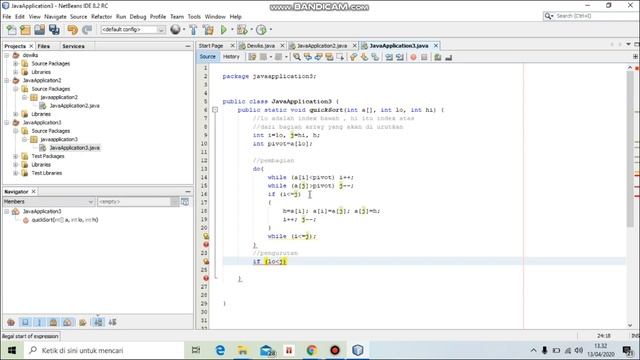This screenshot has height=360, width=640.
Task: Click the red Start Macro Recording icon
Action: coord(413,57)
